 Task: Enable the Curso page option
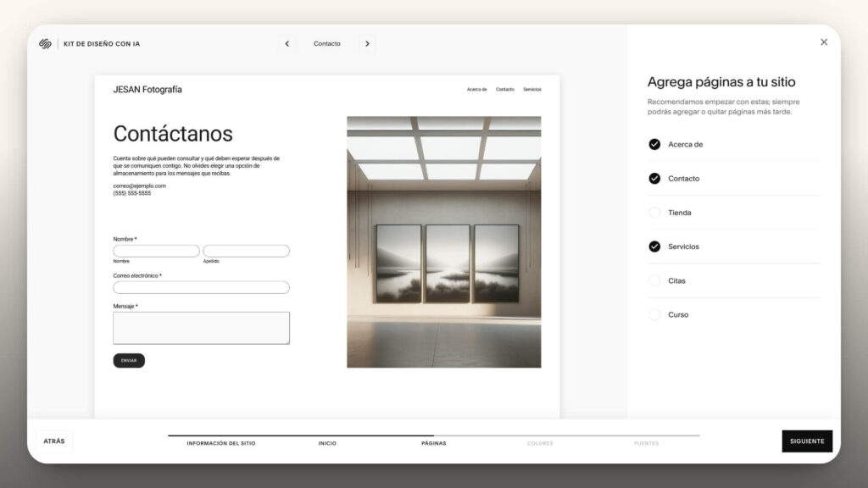tap(654, 314)
